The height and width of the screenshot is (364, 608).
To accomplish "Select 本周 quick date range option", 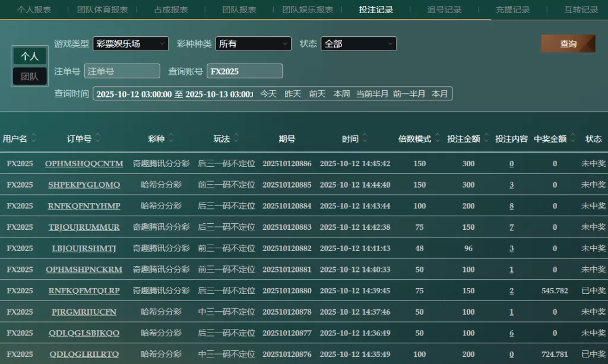I will pyautogui.click(x=341, y=94).
